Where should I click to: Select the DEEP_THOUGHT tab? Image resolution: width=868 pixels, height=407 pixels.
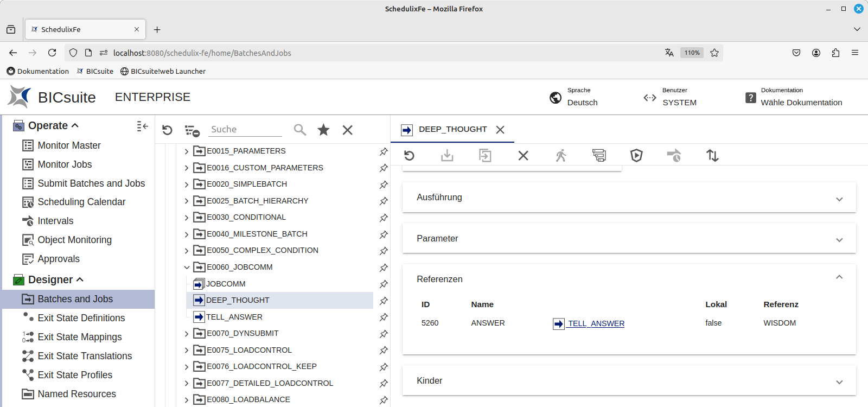[452, 129]
